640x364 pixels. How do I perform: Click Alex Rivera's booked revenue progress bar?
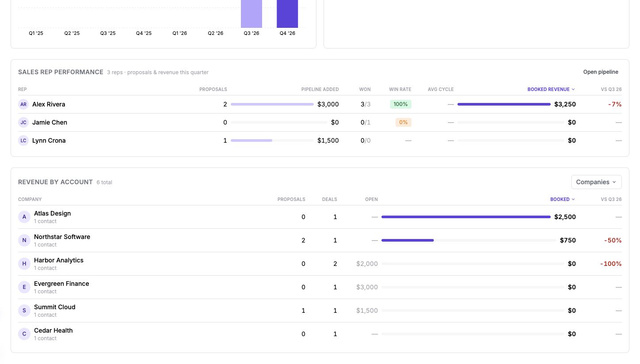(x=504, y=104)
